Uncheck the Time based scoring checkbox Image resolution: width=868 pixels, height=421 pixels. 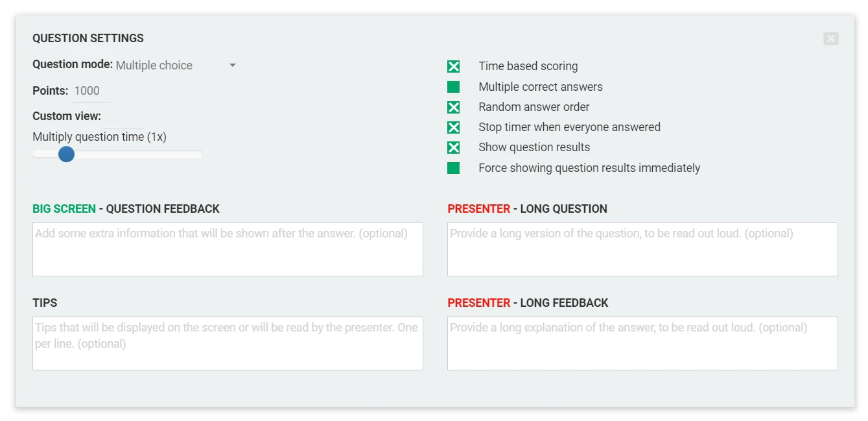[x=452, y=66]
